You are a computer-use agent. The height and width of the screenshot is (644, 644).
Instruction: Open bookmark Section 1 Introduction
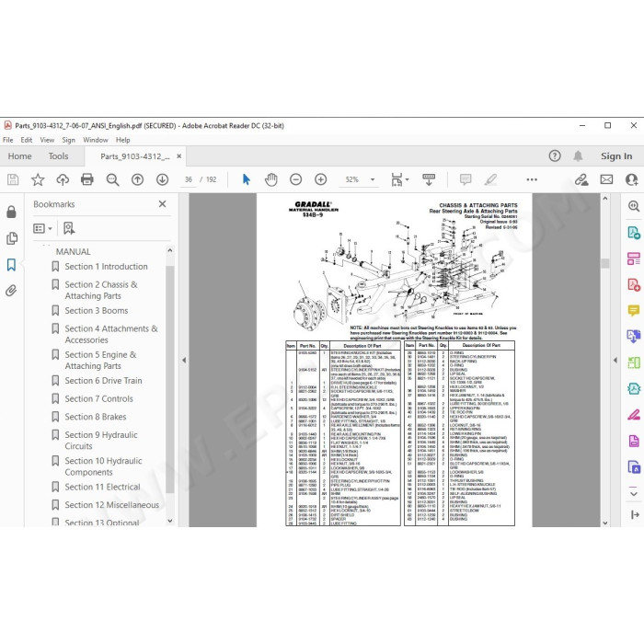(x=106, y=267)
